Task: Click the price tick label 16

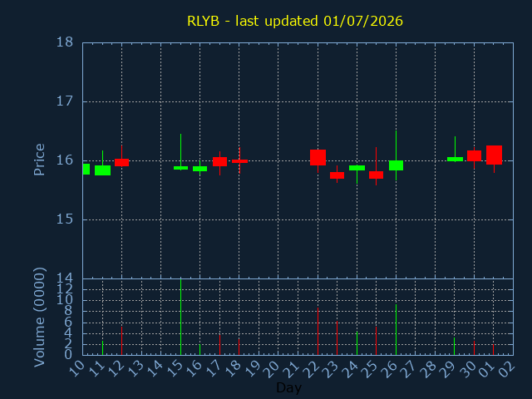Action: tap(65, 160)
